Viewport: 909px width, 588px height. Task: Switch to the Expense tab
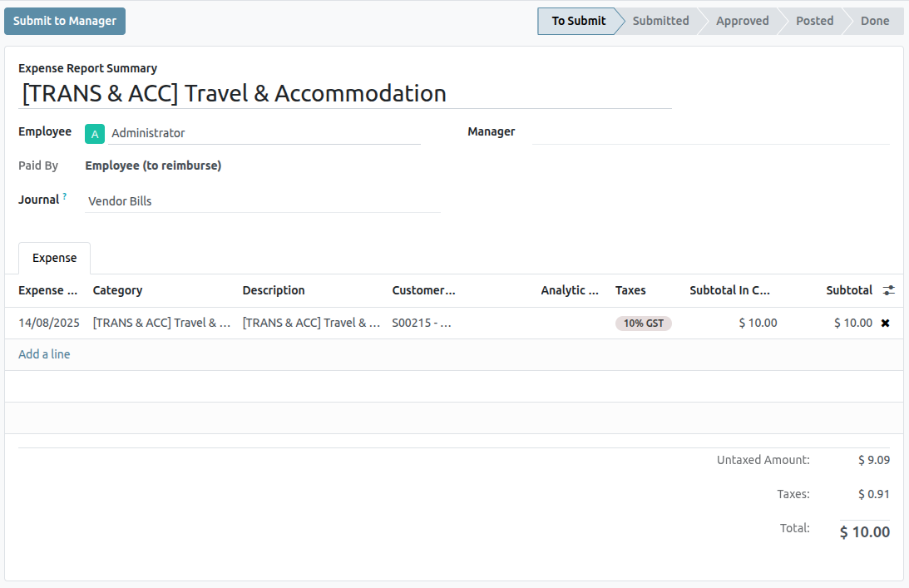pos(55,258)
